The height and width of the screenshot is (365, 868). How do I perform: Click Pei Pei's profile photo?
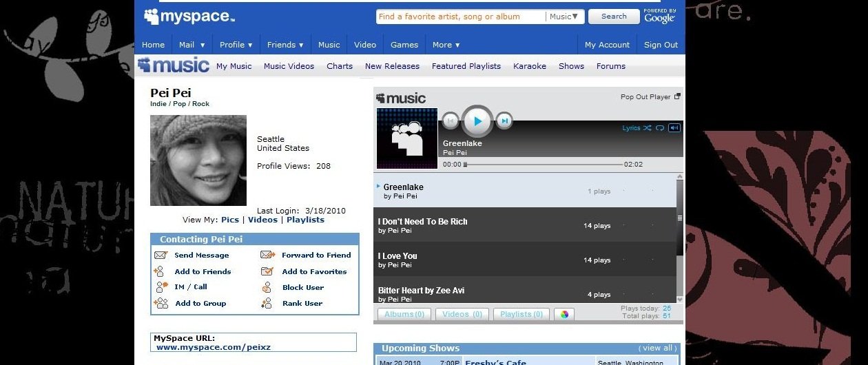click(198, 160)
